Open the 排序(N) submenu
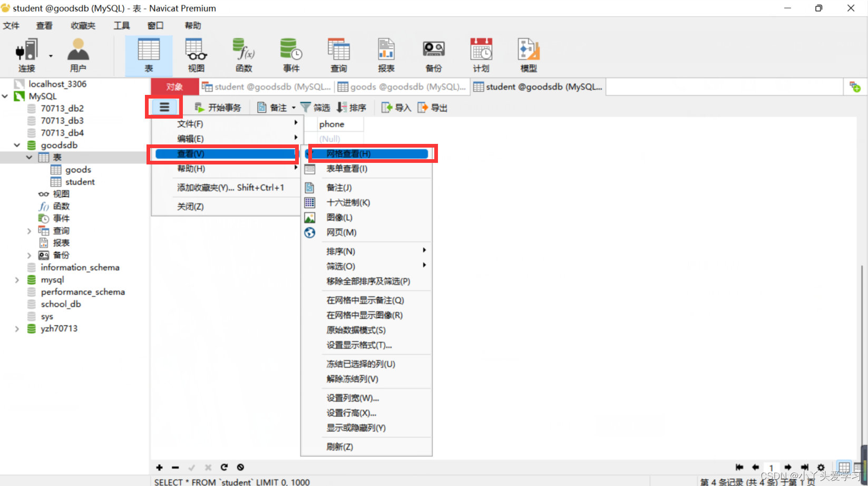Image resolution: width=868 pixels, height=486 pixels. 367,251
